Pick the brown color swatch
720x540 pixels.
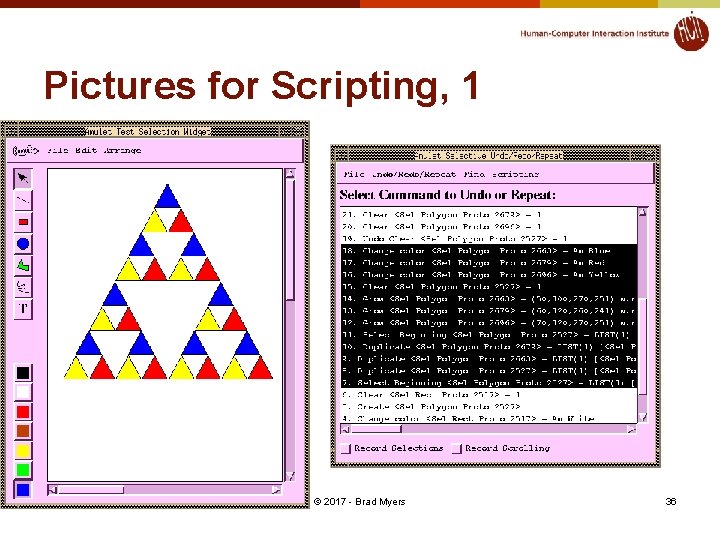pyautogui.click(x=23, y=431)
